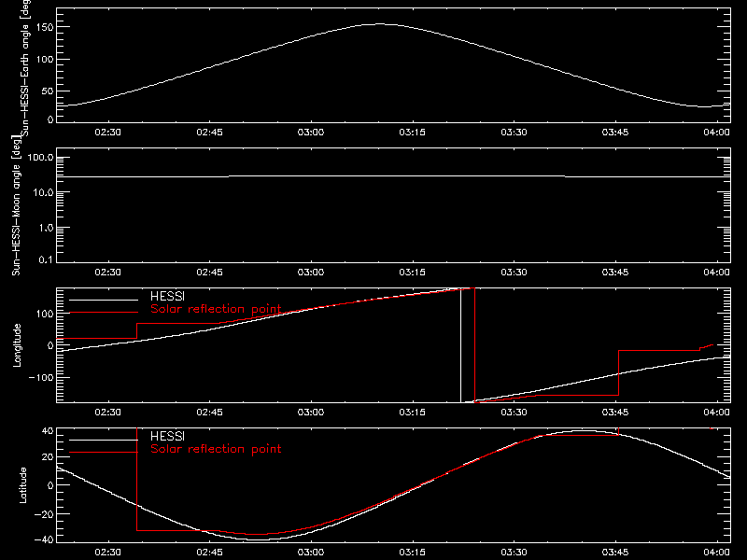747x560 pixels.
Task: Click 04:00 time label under Longitude plot
Action: pyautogui.click(x=716, y=413)
